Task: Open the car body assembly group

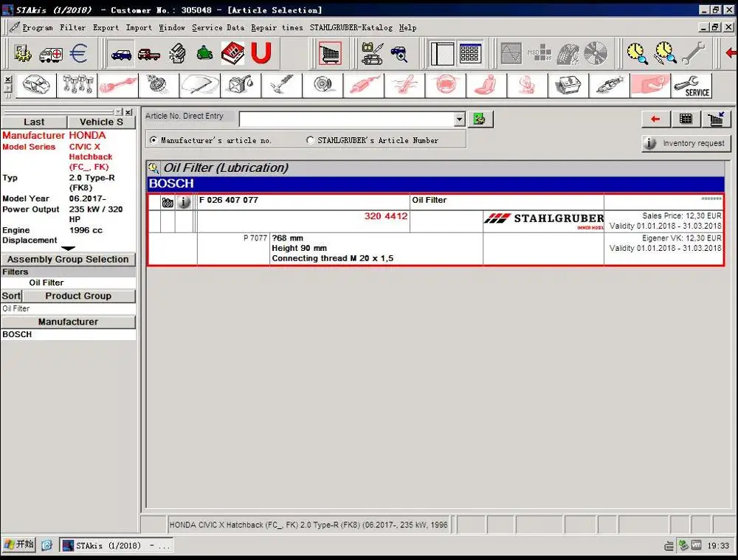Action: 36,86
